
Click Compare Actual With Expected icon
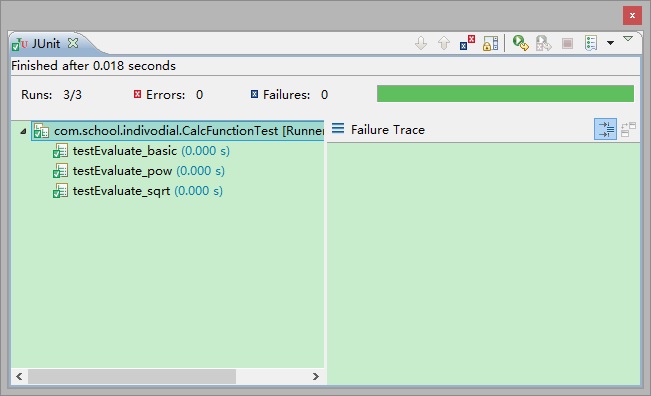[x=628, y=129]
